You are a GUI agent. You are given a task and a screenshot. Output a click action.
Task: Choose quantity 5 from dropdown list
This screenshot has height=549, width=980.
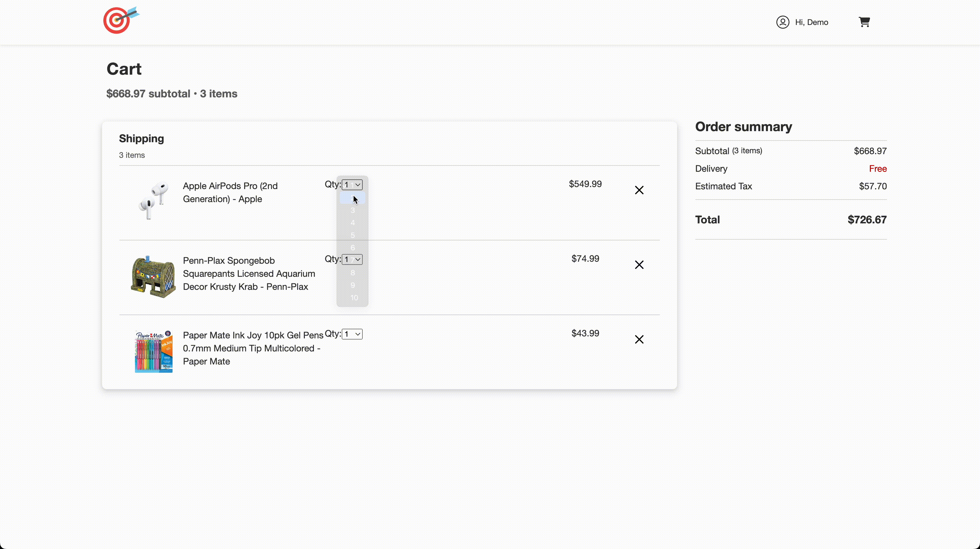coord(352,235)
